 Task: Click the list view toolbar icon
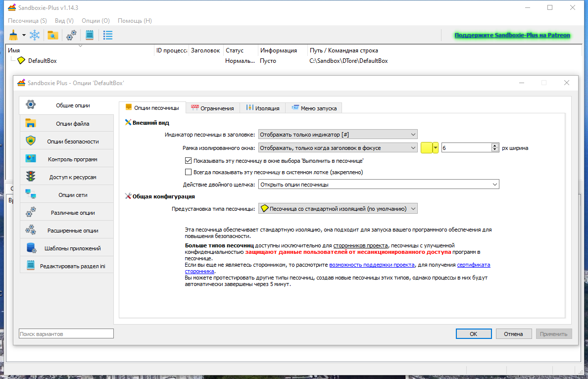[x=108, y=35]
